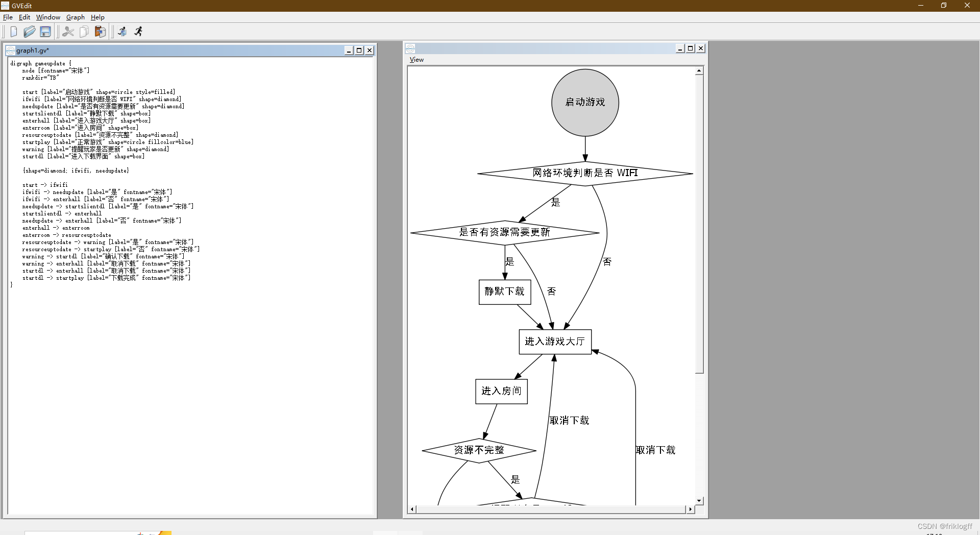Click the 进入游戏大厅 box node
980x535 pixels.
pyautogui.click(x=555, y=342)
